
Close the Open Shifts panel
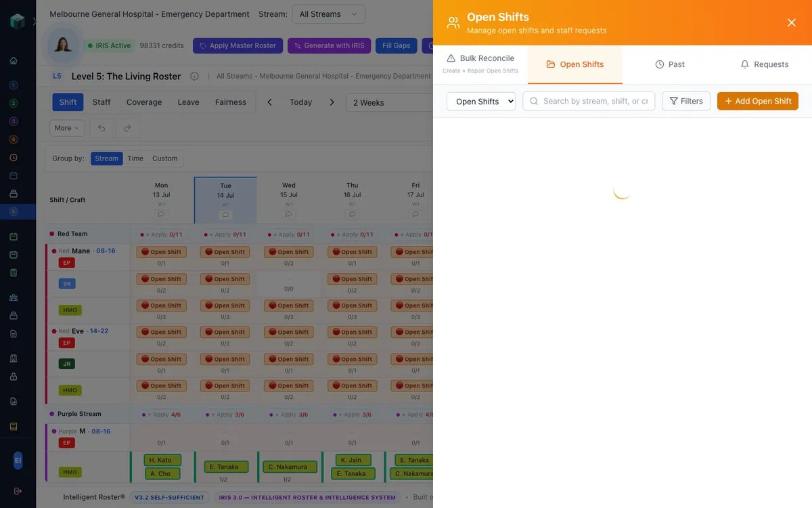(792, 22)
